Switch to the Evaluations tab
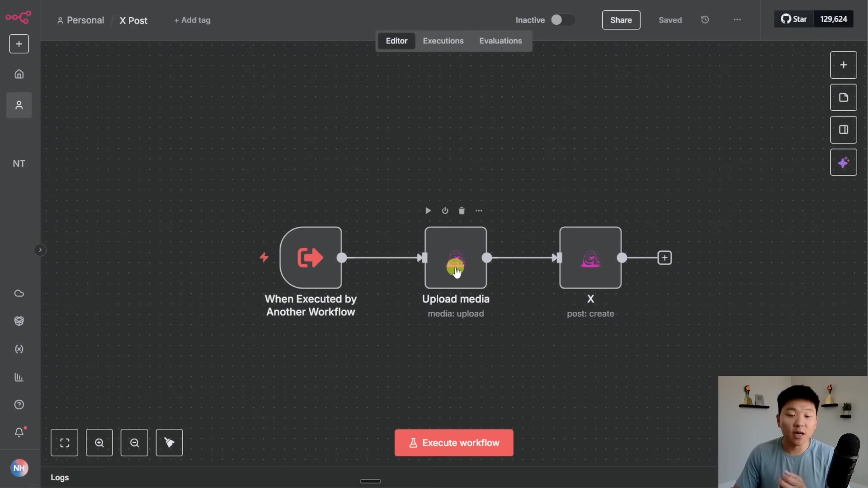This screenshot has width=868, height=488. pos(500,41)
